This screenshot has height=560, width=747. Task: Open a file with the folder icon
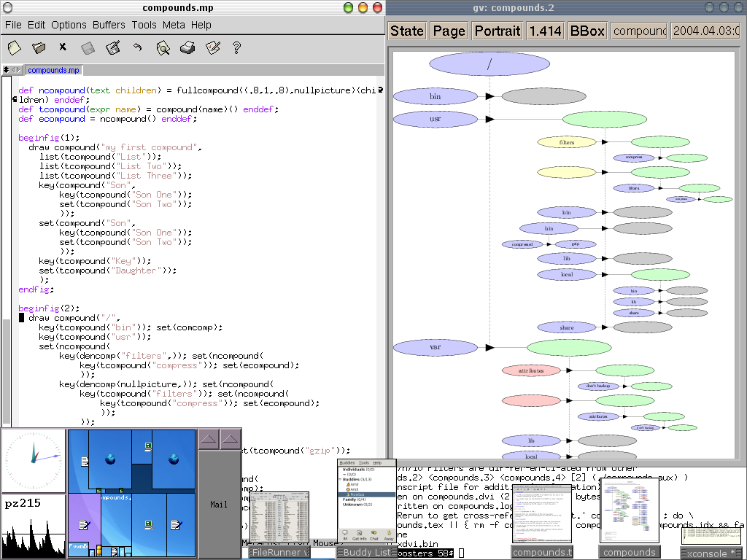pyautogui.click(x=39, y=48)
